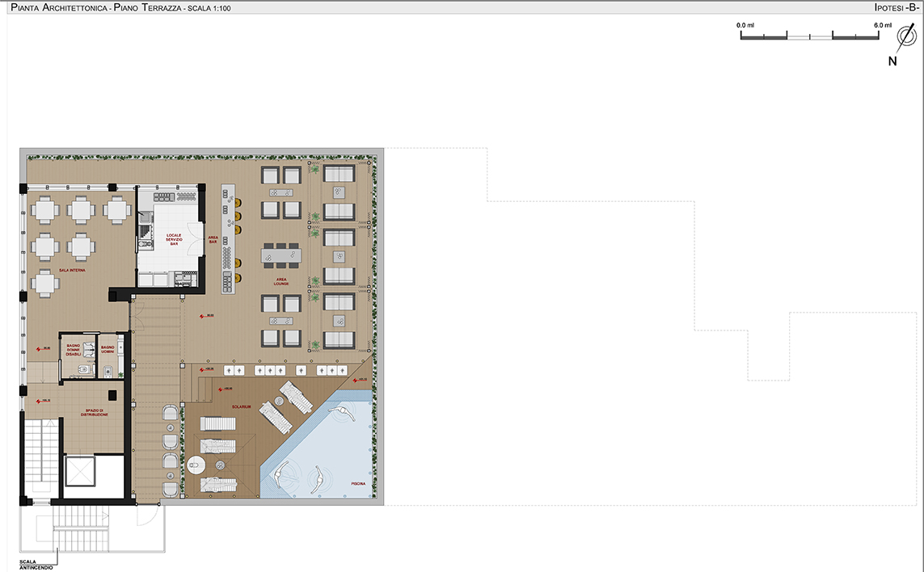This screenshot has height=572, width=924.
Task: Select the Locale Servizio Bar label
Action: click(167, 238)
